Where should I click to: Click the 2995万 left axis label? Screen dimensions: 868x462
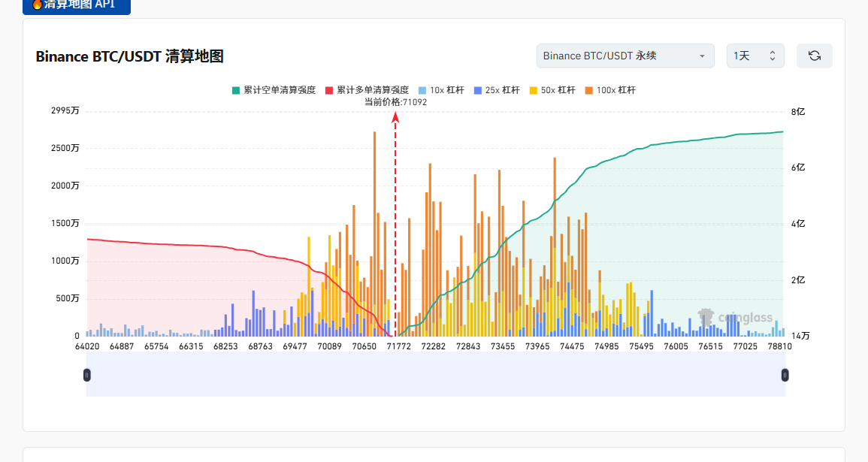pos(65,110)
